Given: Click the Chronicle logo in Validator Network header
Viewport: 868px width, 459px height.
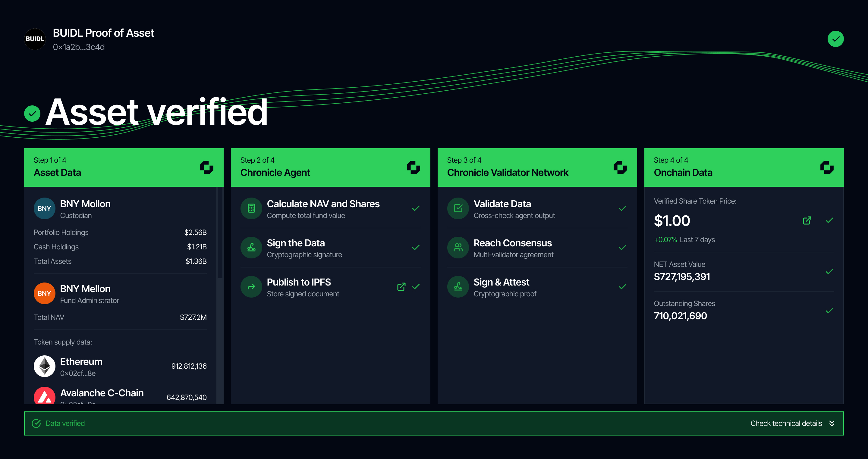Looking at the screenshot, I should [620, 167].
